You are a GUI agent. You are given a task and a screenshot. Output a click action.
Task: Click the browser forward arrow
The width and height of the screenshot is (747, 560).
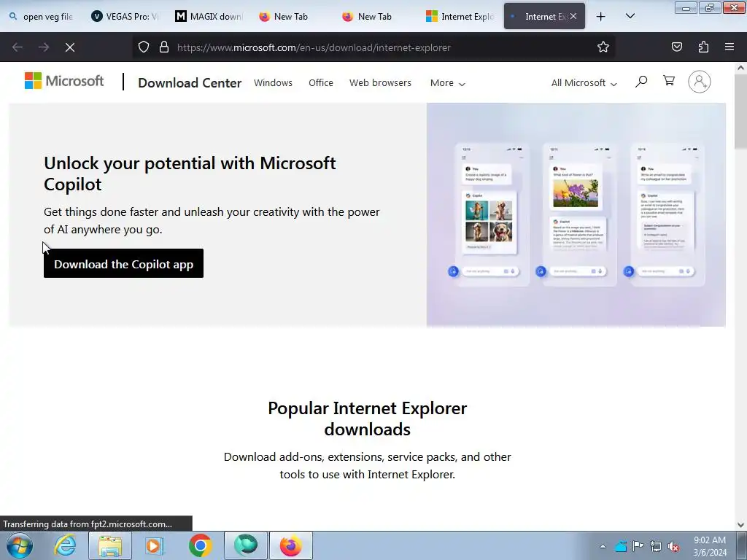point(44,47)
